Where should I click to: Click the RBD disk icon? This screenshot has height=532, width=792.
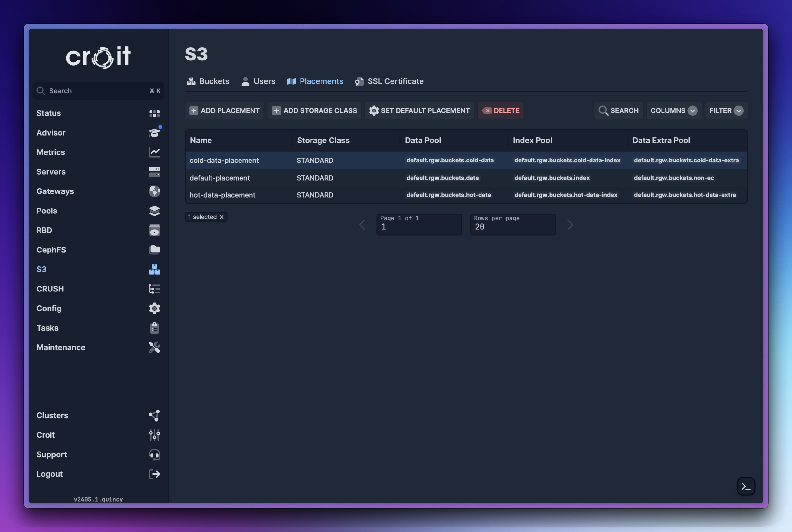[154, 230]
